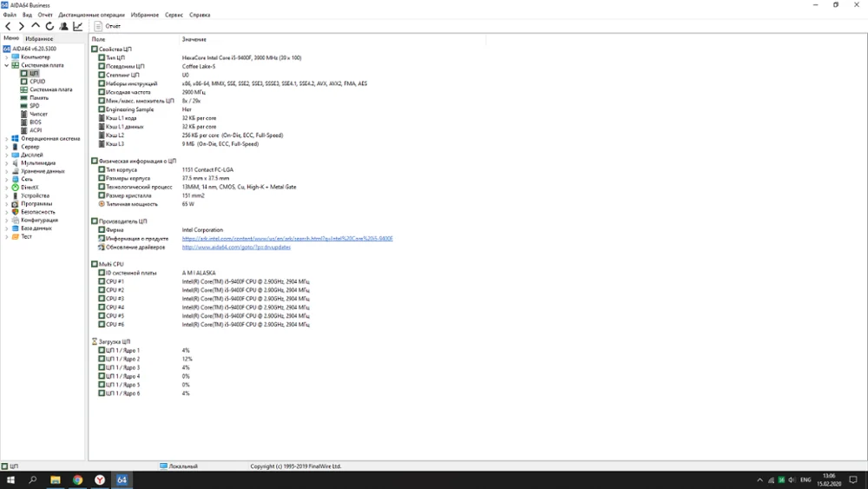Select the CPUID tree item
Viewport: 868px width, 489px height.
coord(37,82)
